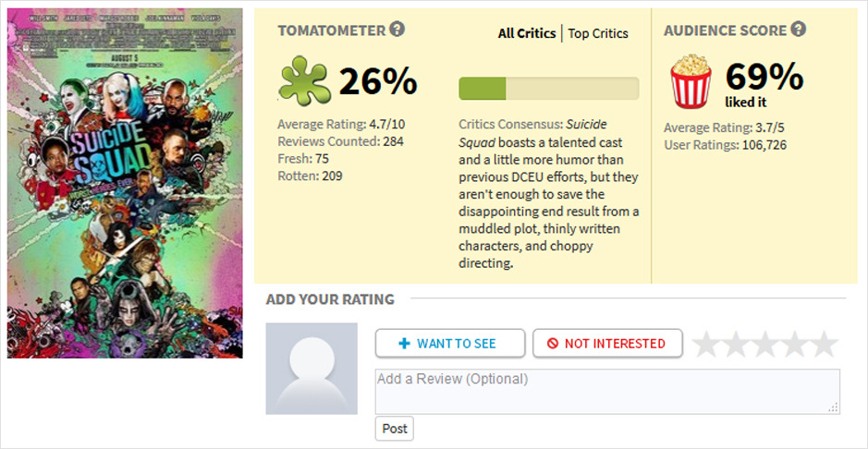This screenshot has width=868, height=449.
Task: Open the Suicide Squad poster image
Action: 125,183
